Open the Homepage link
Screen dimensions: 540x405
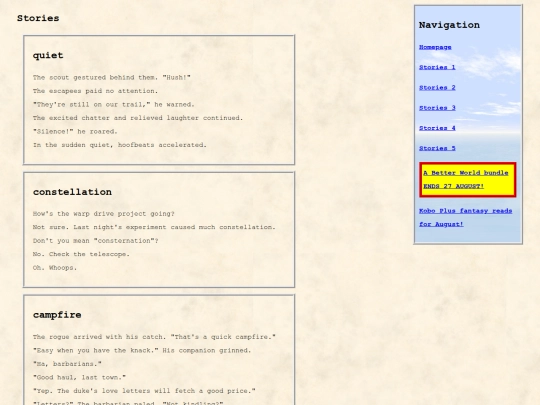(x=435, y=47)
